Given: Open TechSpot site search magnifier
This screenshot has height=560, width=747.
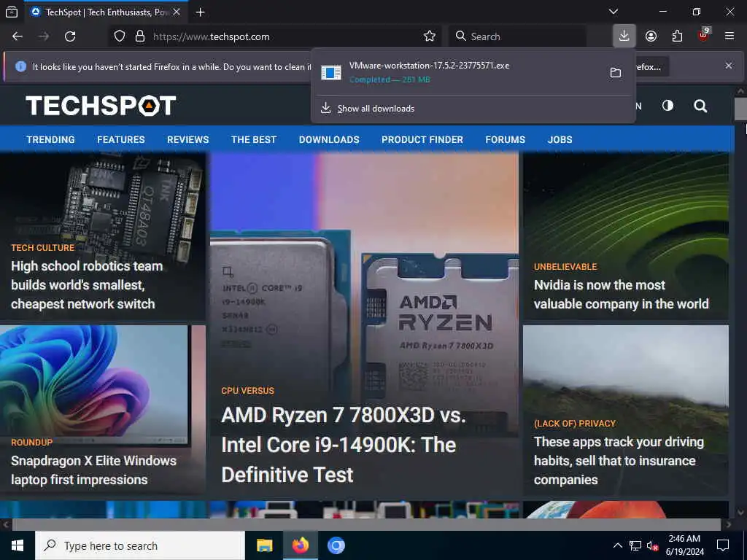Looking at the screenshot, I should pos(700,106).
